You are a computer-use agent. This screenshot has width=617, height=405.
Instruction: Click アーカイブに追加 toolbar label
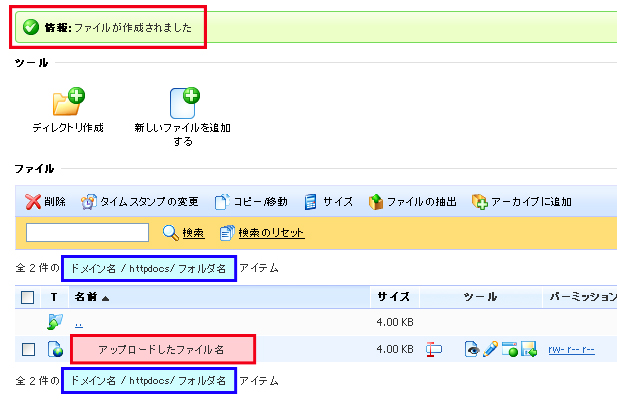(531, 202)
